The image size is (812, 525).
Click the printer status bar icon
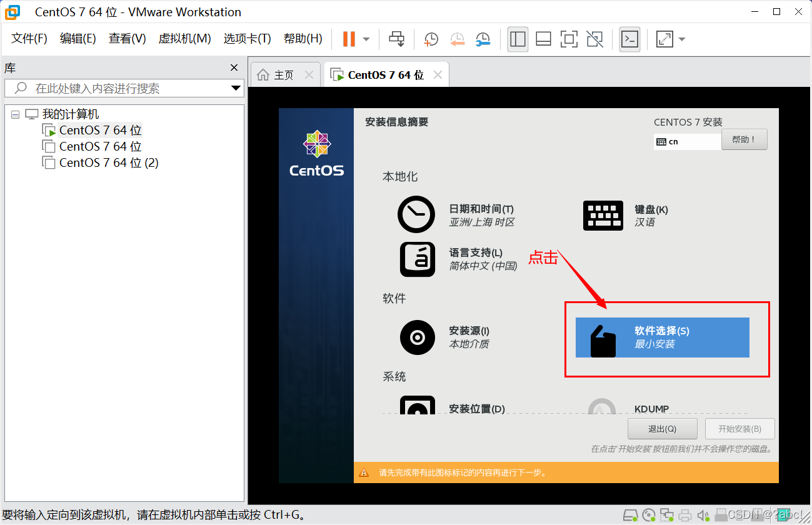(x=685, y=516)
